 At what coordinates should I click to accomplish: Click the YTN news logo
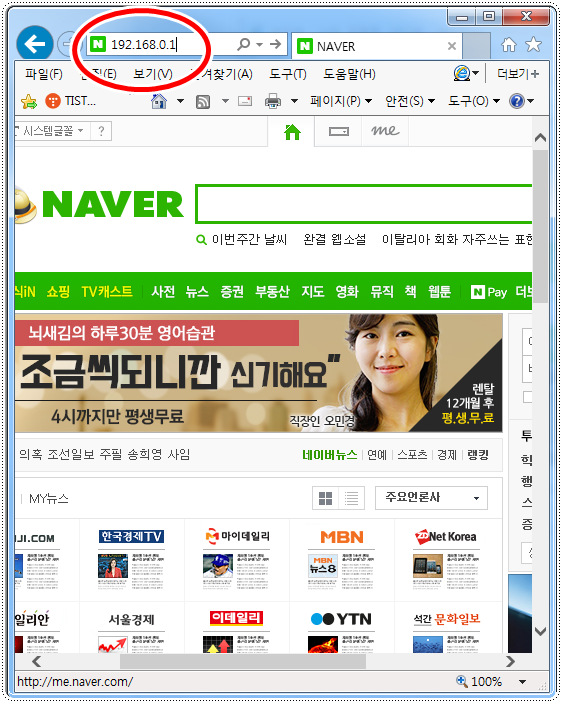coord(341,619)
